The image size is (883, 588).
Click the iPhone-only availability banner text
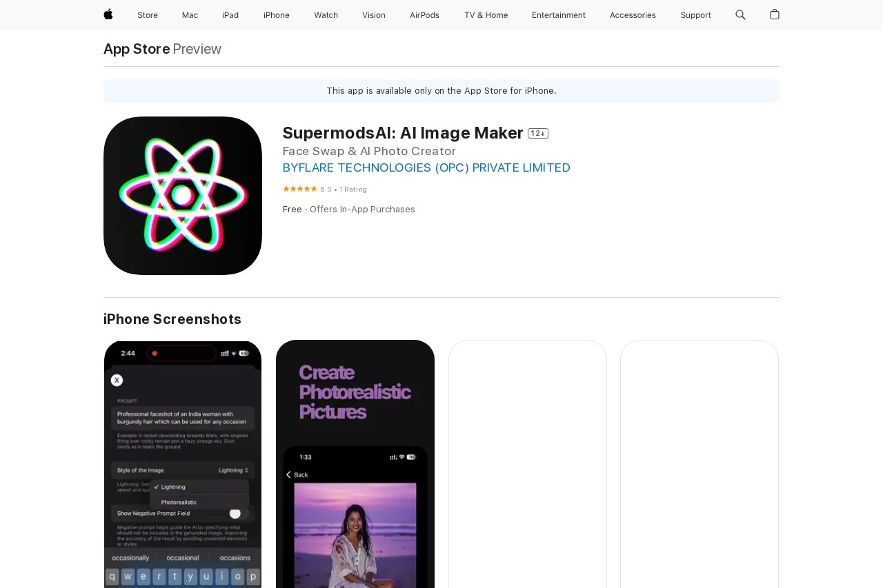[x=441, y=91]
